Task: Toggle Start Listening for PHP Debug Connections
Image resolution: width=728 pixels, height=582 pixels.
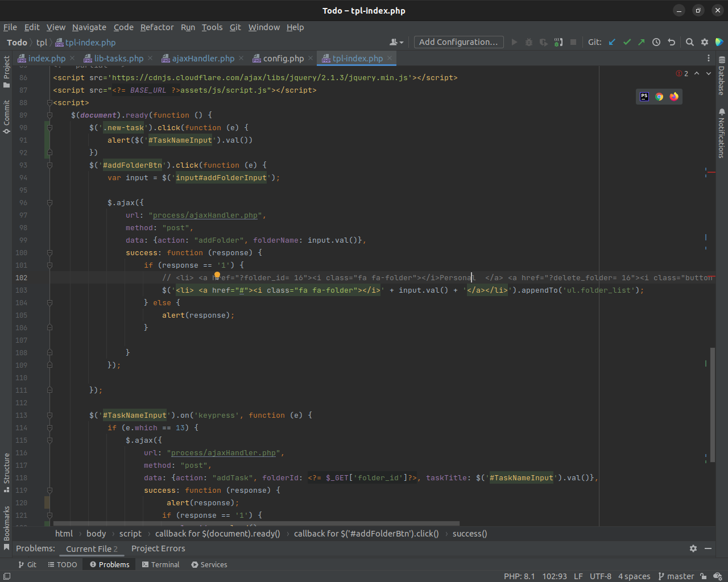Action: [559, 42]
